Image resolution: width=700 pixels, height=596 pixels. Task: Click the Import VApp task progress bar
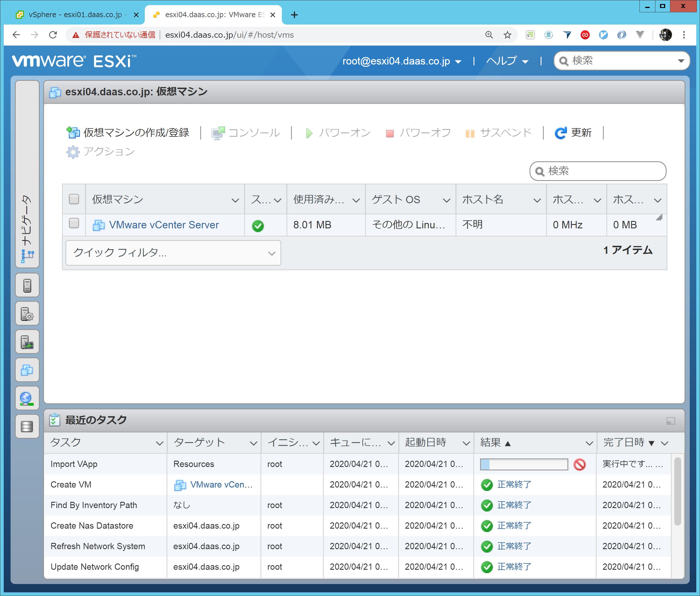point(524,464)
